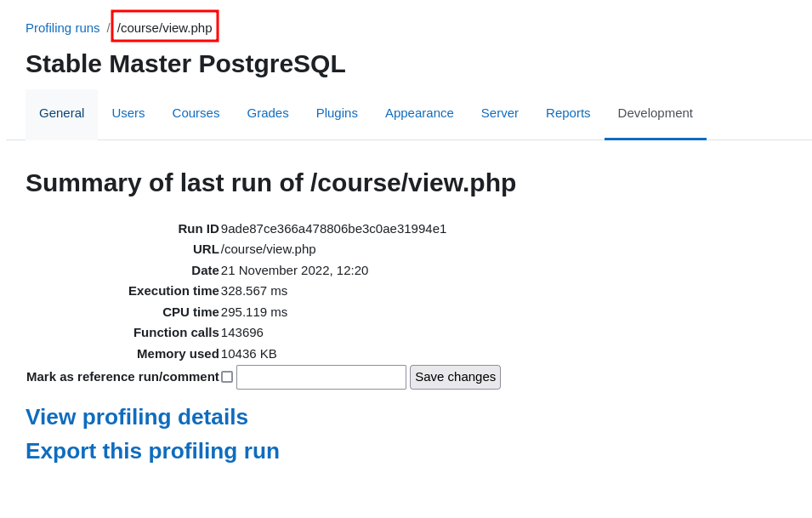
Task: Click the date 21 November 2022, 12:20
Action: tap(295, 270)
